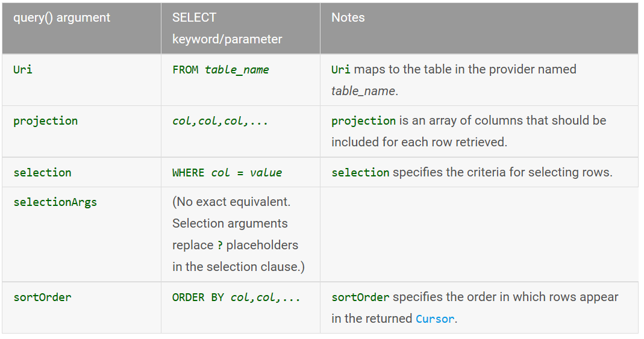Click the 'sortOrder specifies the order' note
This screenshot has width=644, height=339.
tap(475, 308)
